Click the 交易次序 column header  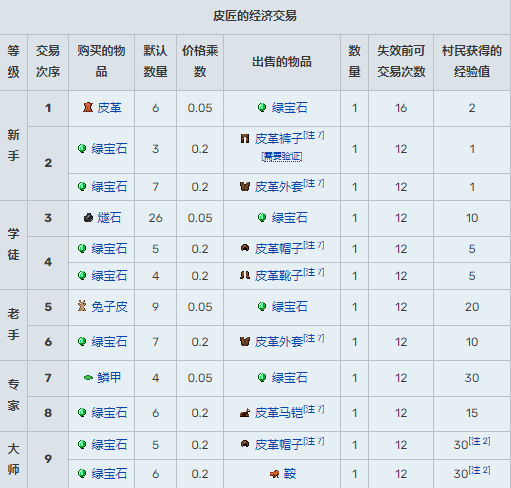(x=48, y=61)
